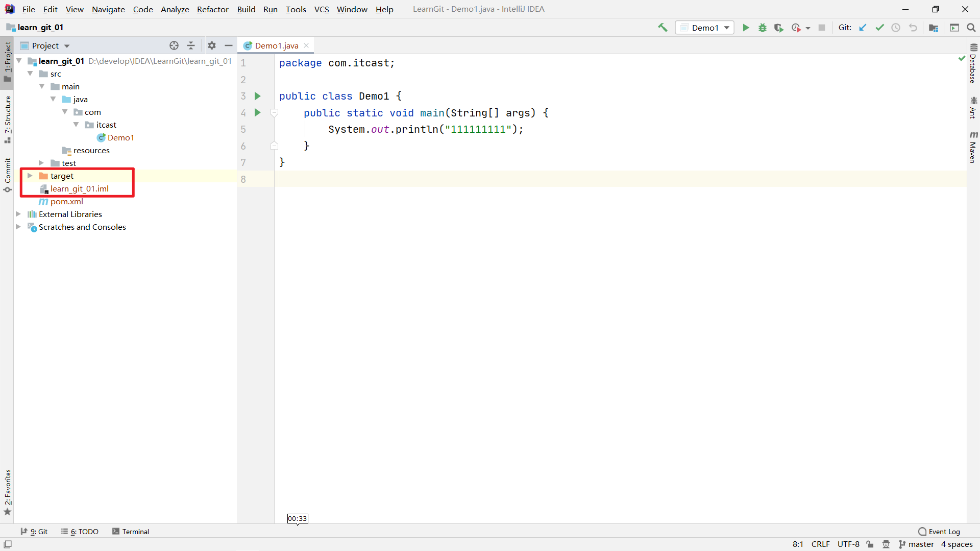Expand the target folder

coord(30,176)
